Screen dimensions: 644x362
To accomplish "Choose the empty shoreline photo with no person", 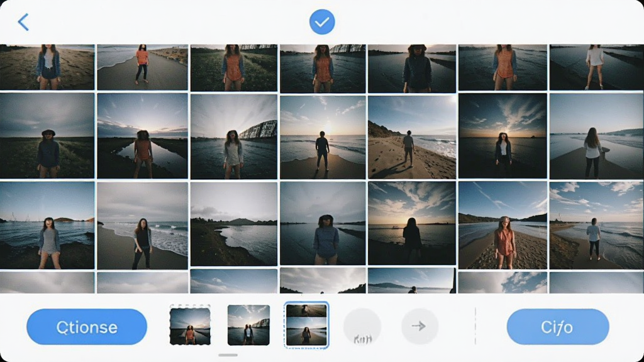I will (234, 224).
